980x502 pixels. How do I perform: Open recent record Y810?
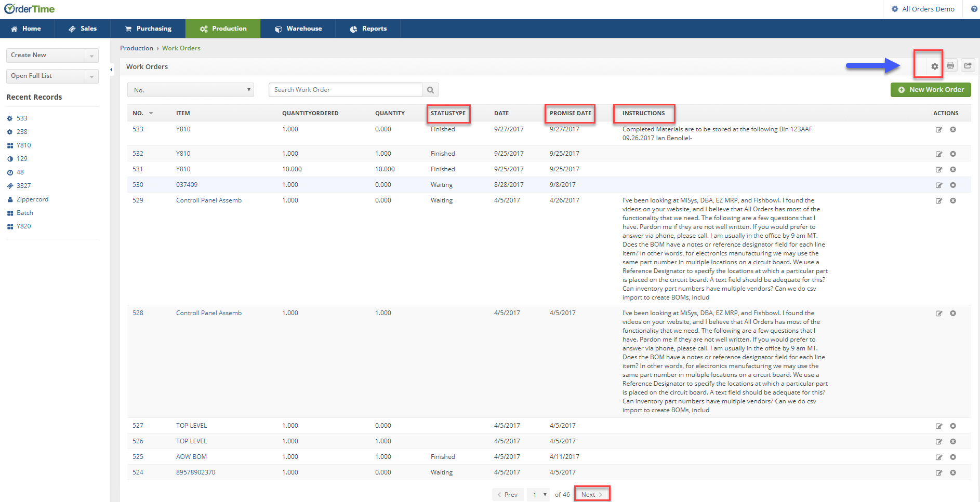tap(24, 145)
